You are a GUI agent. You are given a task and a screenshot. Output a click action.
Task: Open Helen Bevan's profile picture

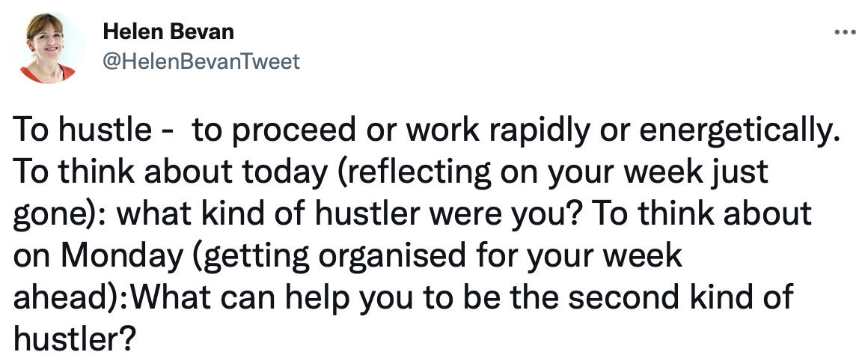click(49, 48)
